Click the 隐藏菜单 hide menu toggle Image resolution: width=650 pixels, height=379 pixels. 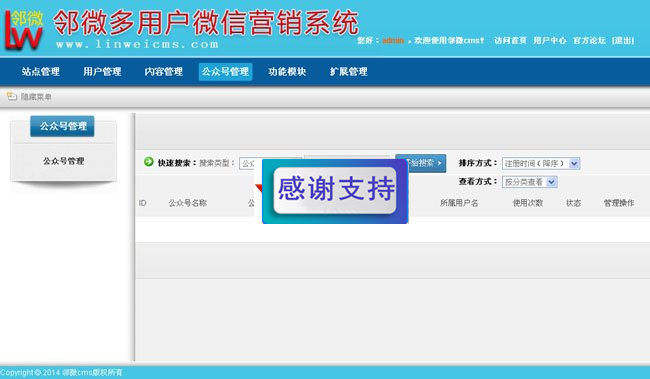click(36, 97)
